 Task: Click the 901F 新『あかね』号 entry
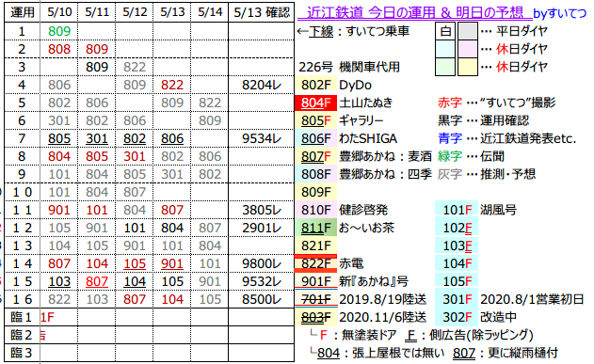click(x=352, y=281)
